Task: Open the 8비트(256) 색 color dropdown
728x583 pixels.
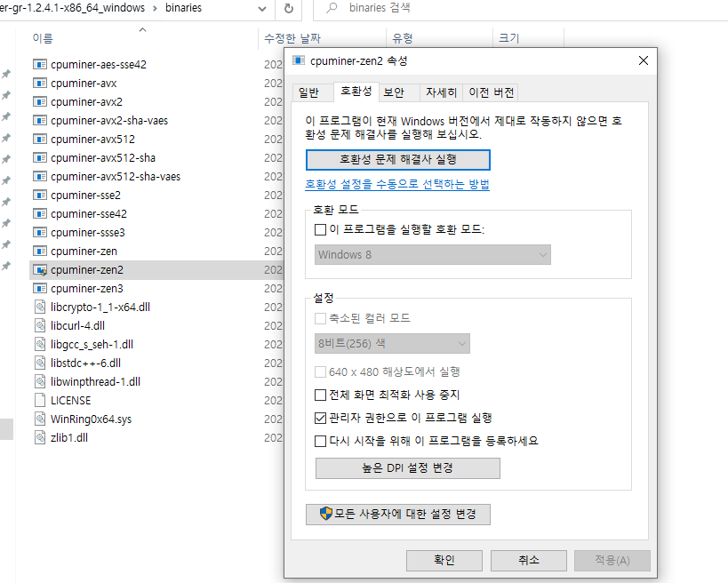Action: point(392,343)
